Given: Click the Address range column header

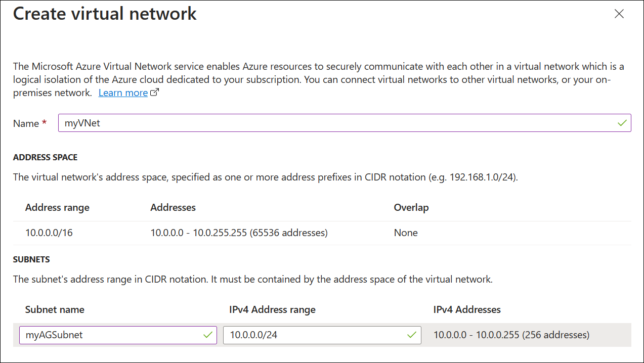Looking at the screenshot, I should (x=57, y=207).
